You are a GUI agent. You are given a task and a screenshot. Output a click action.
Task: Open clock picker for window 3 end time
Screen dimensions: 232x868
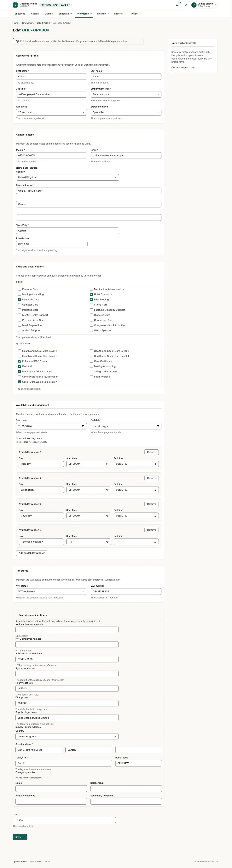155,516
